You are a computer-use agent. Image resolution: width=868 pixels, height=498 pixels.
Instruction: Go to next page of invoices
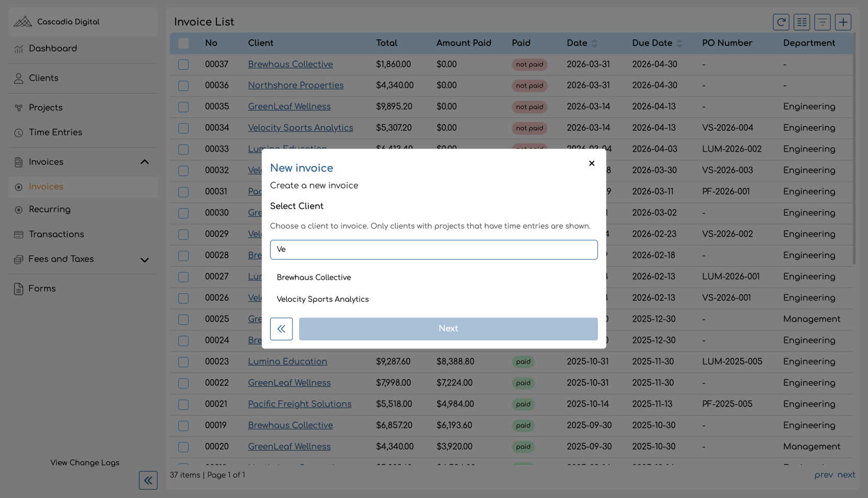pyautogui.click(x=846, y=475)
